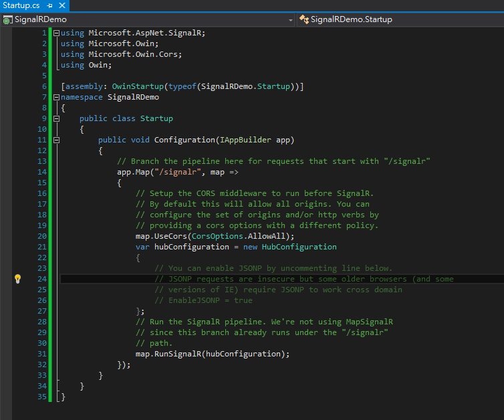
Task: Click 'typeof' keyword on line 6
Action: pyautogui.click(x=182, y=86)
